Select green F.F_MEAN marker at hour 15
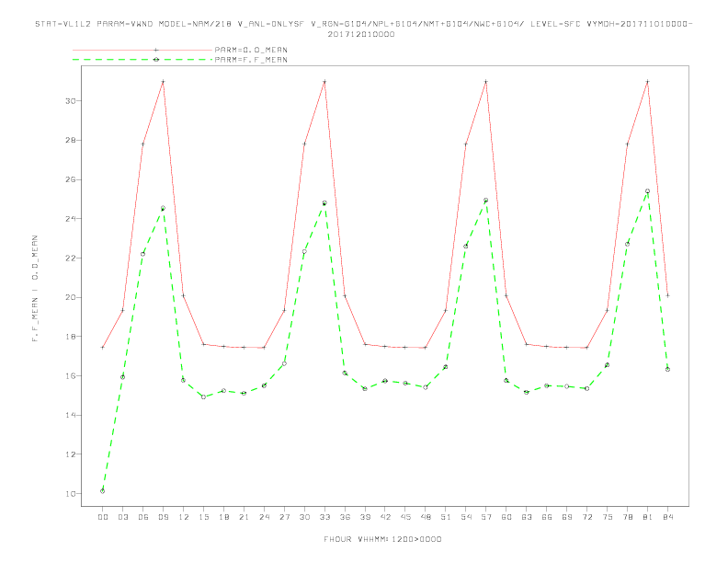 coord(203,396)
